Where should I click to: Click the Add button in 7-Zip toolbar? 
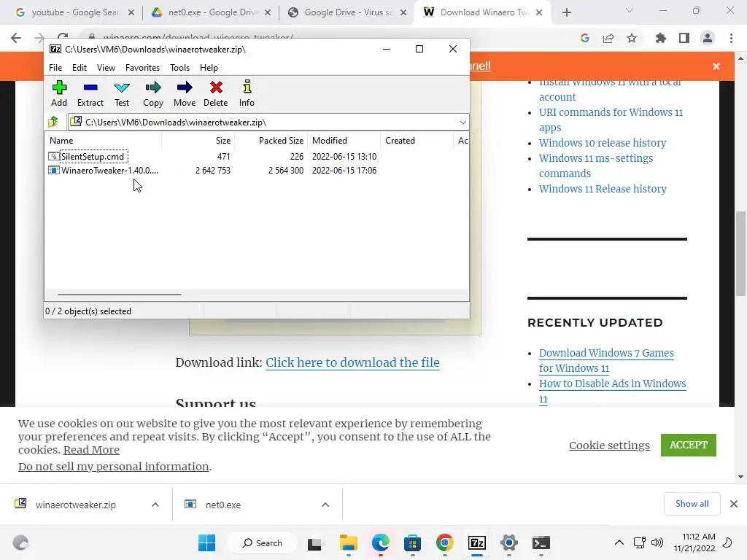(x=59, y=94)
